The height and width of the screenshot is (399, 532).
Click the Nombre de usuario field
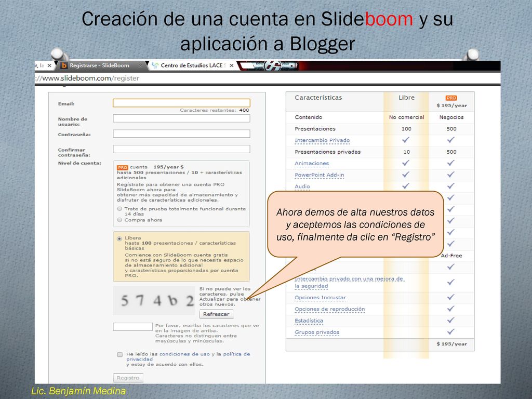click(x=181, y=118)
